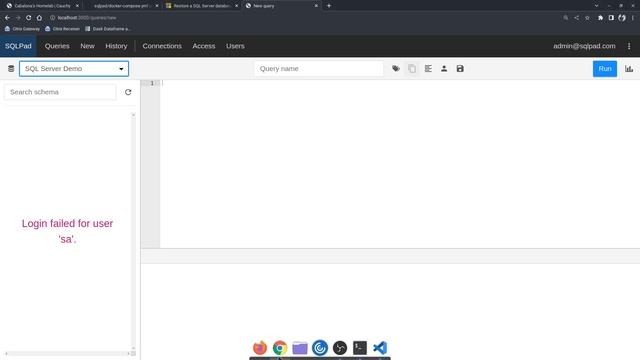Click the browser address bar URL

pyautogui.click(x=87, y=18)
